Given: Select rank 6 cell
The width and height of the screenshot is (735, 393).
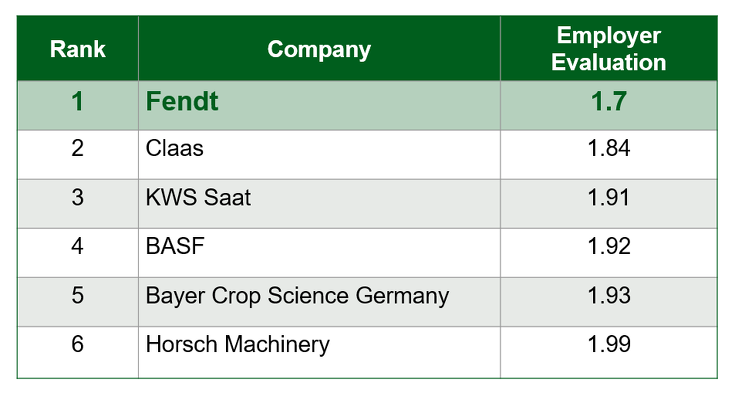Looking at the screenshot, I should pos(78,352).
